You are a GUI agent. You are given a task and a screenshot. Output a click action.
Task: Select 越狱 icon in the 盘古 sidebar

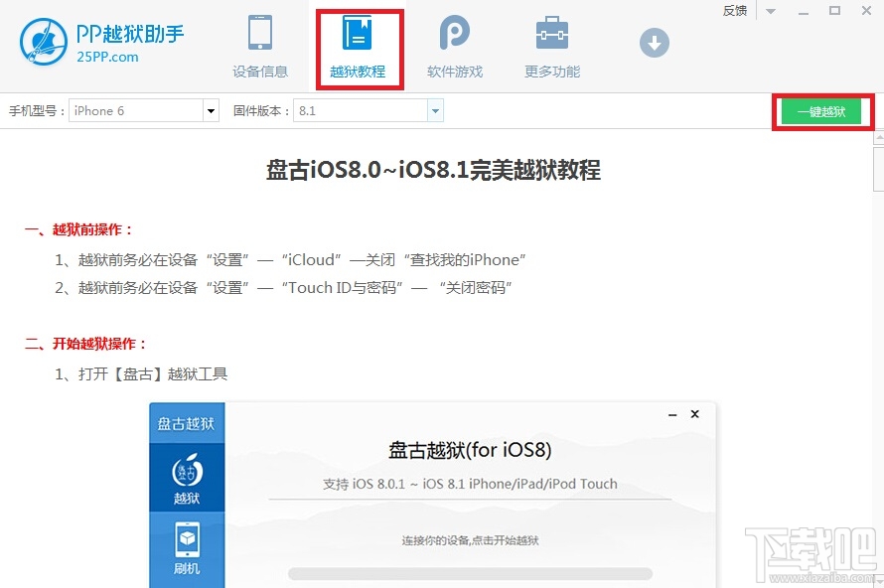[x=187, y=478]
